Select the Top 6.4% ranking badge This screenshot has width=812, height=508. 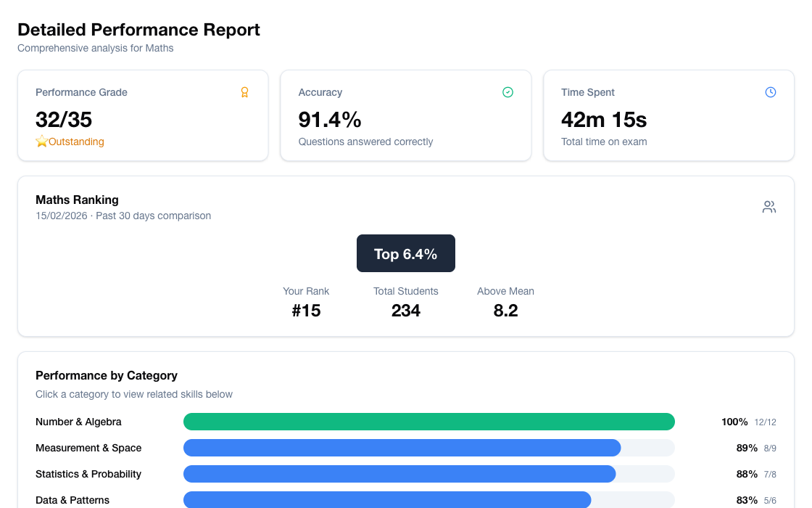click(x=405, y=253)
